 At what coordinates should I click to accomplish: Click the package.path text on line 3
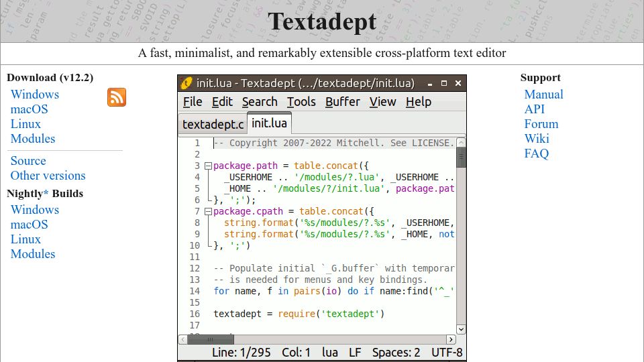pos(246,166)
